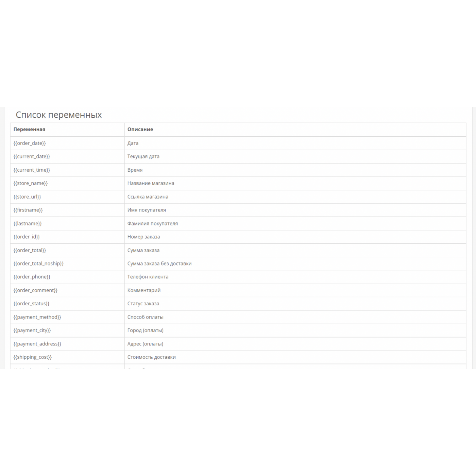Click the {{order_status}} variable
The height and width of the screenshot is (476, 476).
tap(31, 304)
